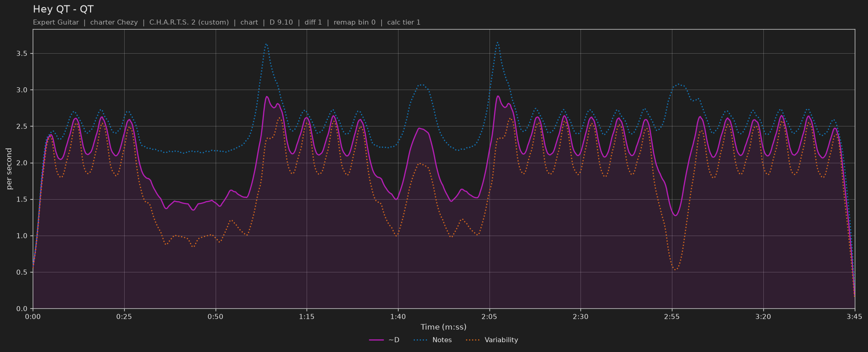Click the x-axis tick label '3:20'
This screenshot has width=868, height=352.
(763, 317)
